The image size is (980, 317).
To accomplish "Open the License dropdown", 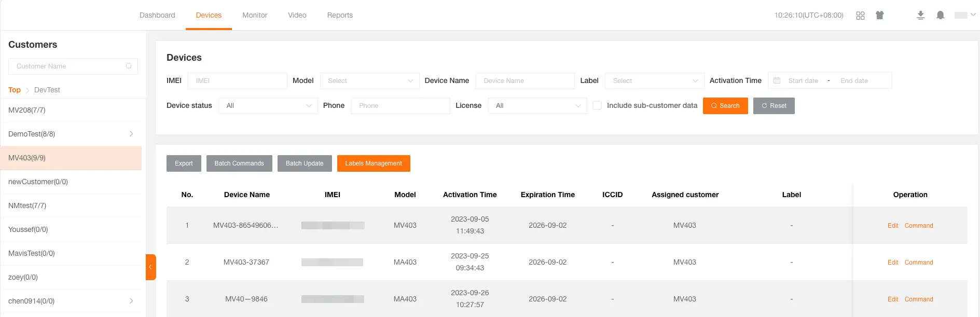I will click(537, 106).
